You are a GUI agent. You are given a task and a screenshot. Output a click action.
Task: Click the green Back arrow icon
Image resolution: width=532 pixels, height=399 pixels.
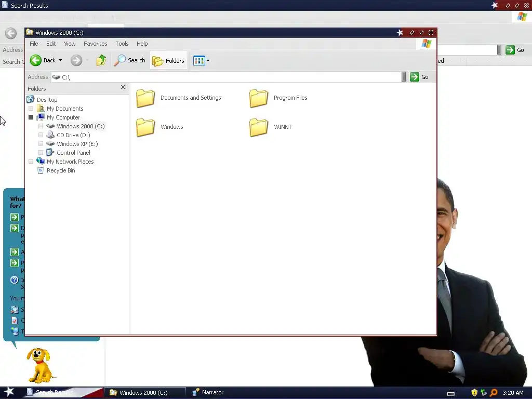(x=36, y=60)
